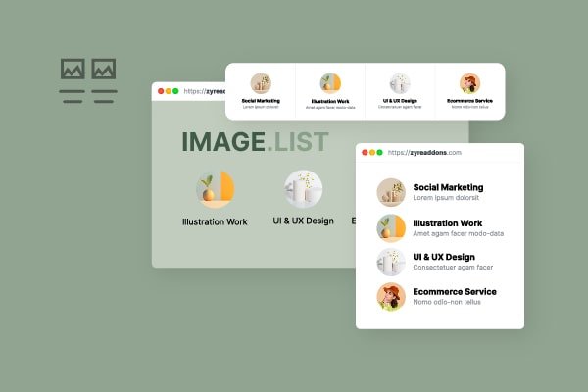Image resolution: width=588 pixels, height=392 pixels.
Task: Click the IMAGE.LIST heading text
Action: [255, 141]
